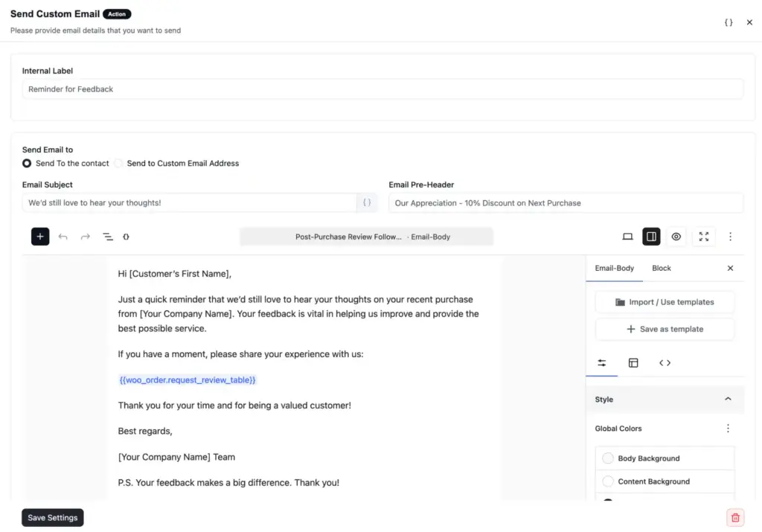Switch to the Block tab
The image size is (762, 532).
pos(661,268)
